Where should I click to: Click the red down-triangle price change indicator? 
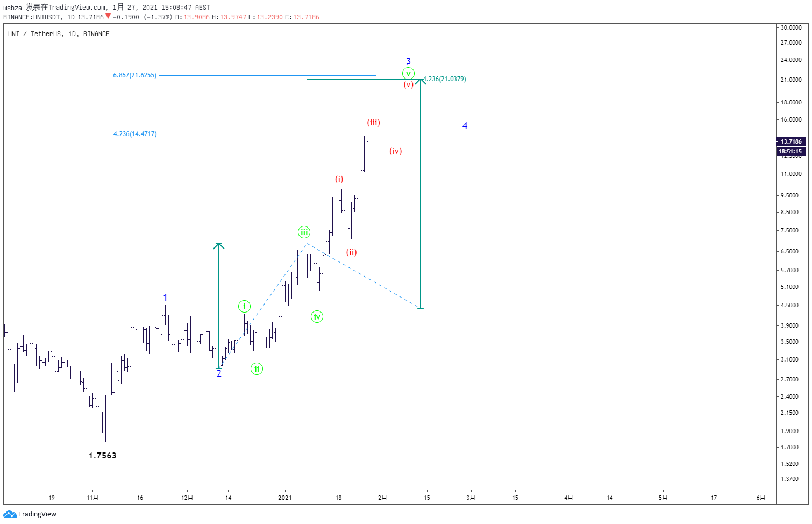(x=108, y=17)
